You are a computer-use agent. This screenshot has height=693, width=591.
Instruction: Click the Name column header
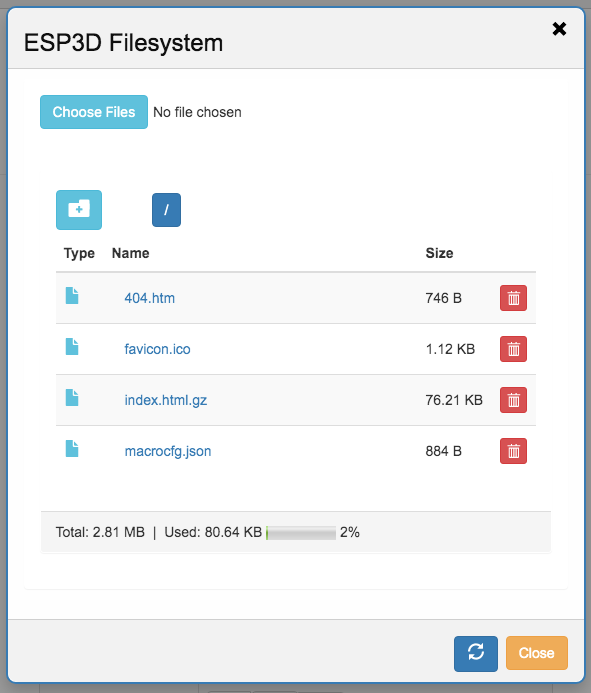(130, 253)
